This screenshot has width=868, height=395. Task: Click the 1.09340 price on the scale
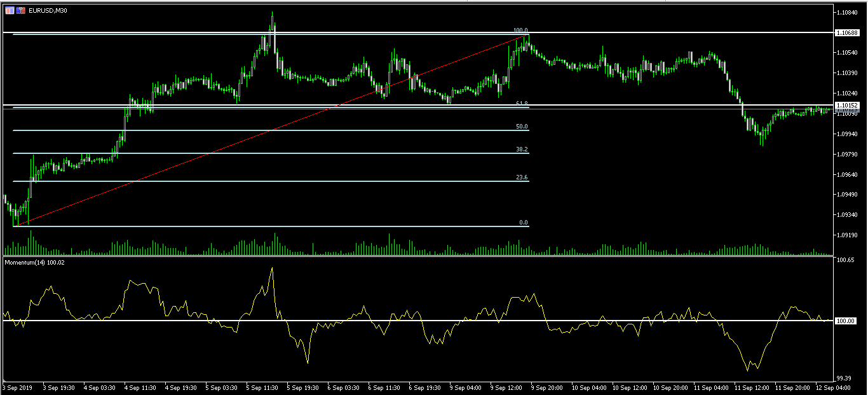[848, 215]
